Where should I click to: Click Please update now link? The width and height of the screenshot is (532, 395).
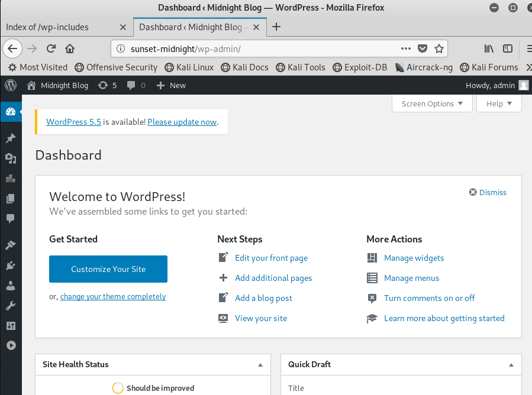pyautogui.click(x=182, y=122)
